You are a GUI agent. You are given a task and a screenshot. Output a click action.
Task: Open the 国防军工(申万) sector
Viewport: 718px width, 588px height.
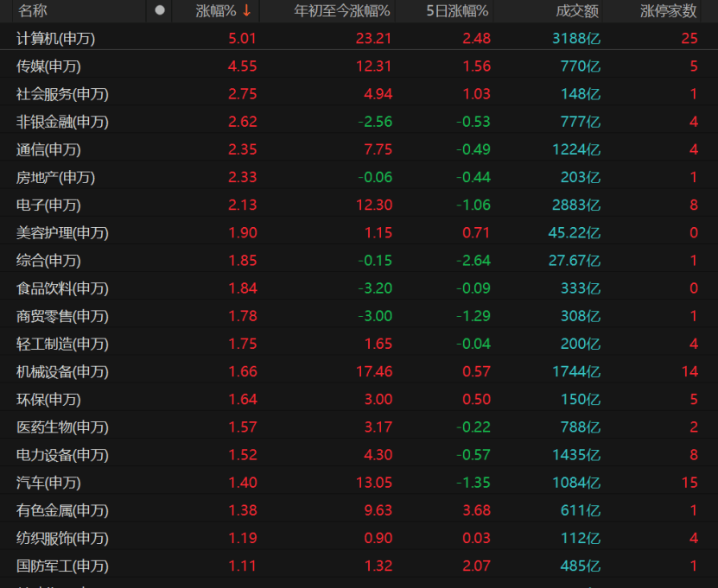tap(62, 566)
